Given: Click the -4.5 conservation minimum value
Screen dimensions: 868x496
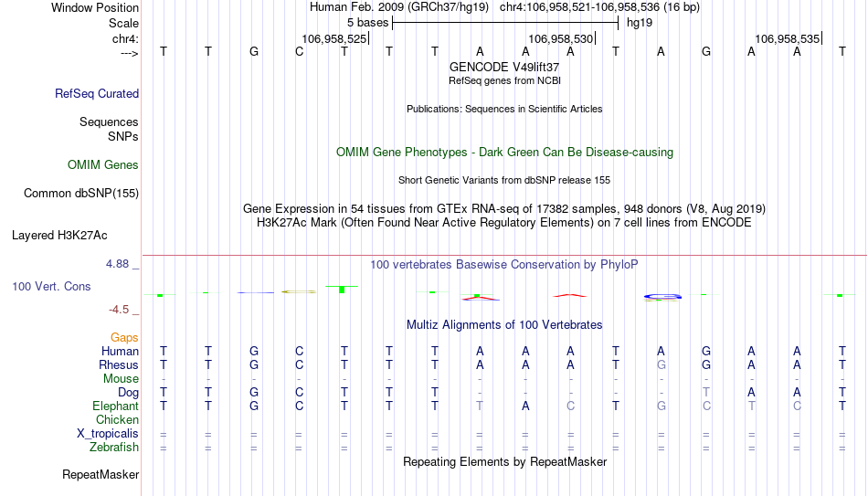Looking at the screenshot, I should pos(119,310).
